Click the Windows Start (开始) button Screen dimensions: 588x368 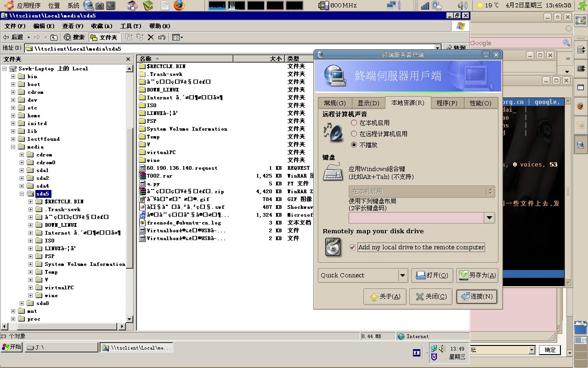click(x=11, y=347)
